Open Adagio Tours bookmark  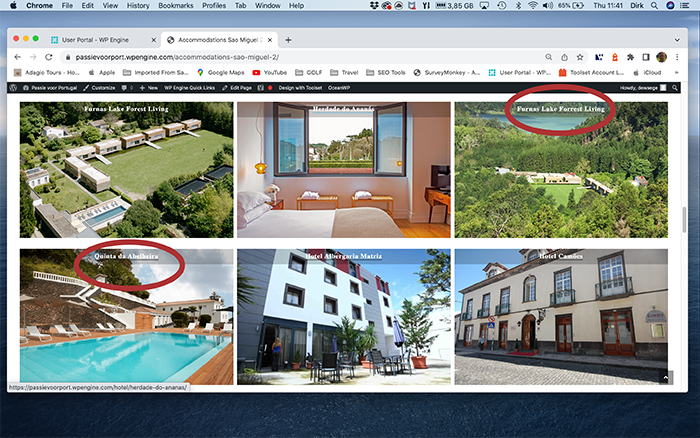pos(47,72)
